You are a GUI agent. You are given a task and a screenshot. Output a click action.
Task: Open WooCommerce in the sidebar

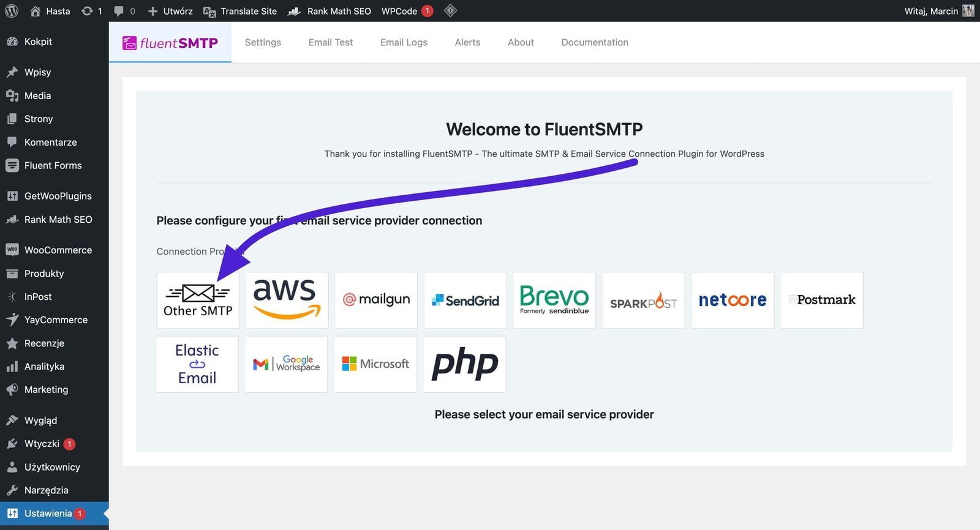58,250
